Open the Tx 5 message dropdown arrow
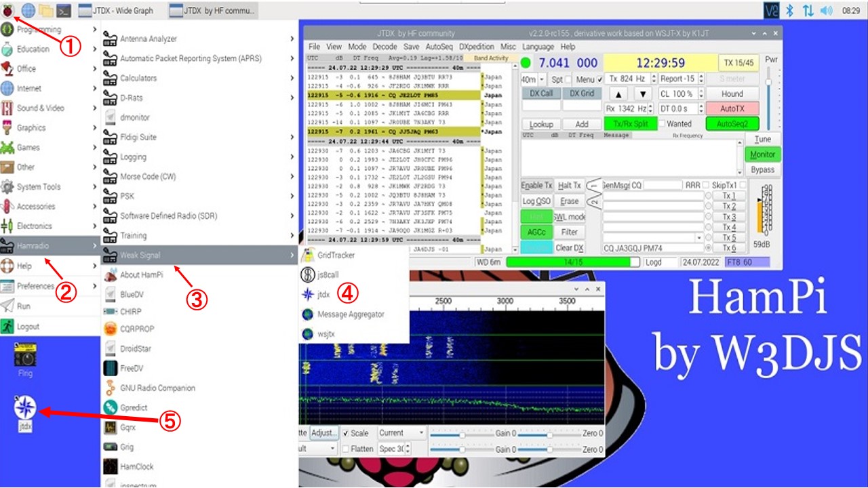 698,238
